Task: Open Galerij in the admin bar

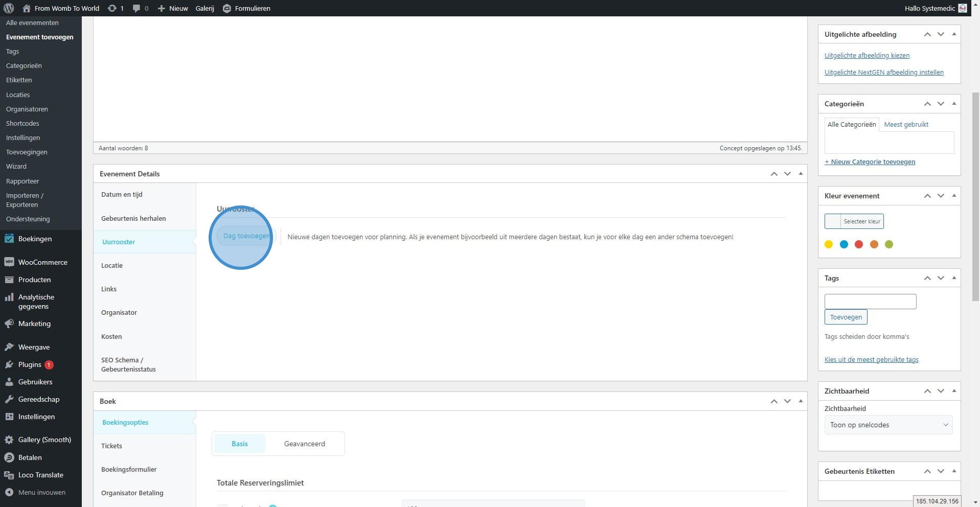Action: tap(204, 8)
